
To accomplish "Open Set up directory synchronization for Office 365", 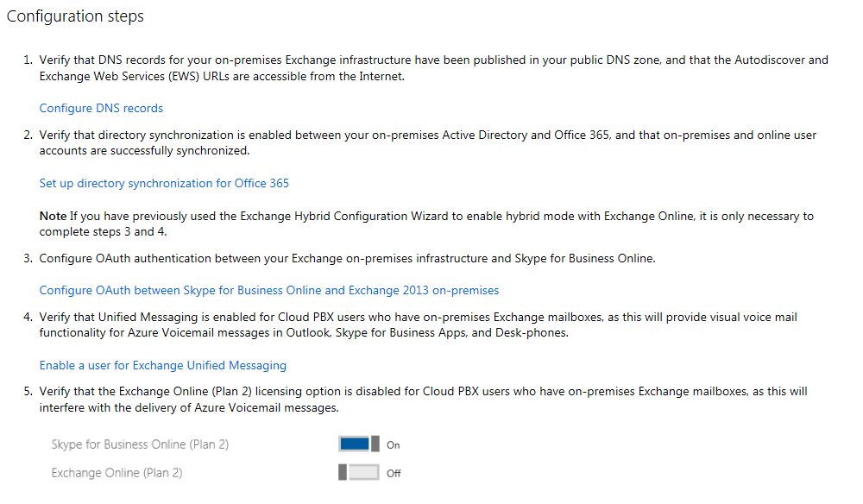I will click(164, 183).
